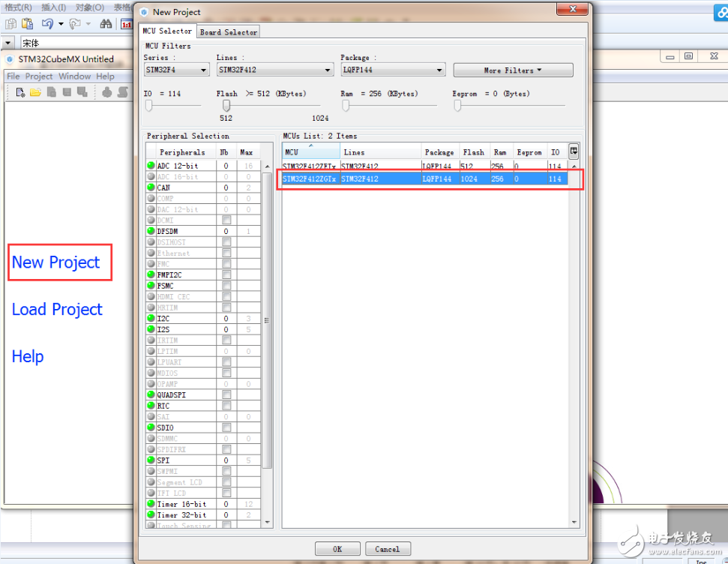The height and width of the screenshot is (564, 728).
Task: Click the green status dot beside DFSDM
Action: click(x=151, y=231)
